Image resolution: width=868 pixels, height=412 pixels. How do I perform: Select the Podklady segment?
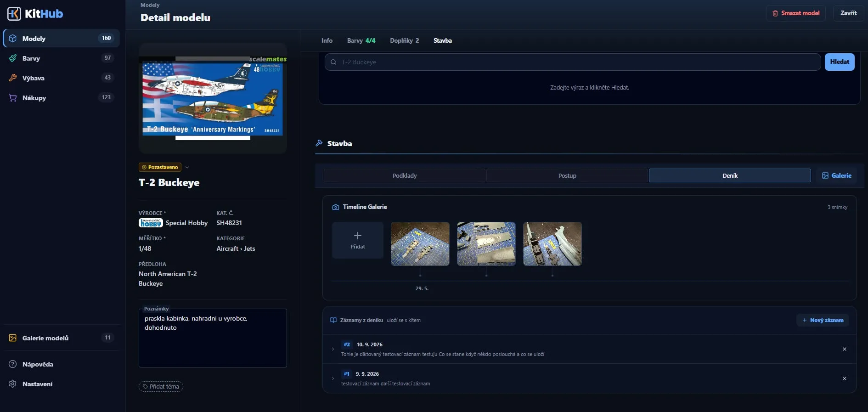[405, 175]
